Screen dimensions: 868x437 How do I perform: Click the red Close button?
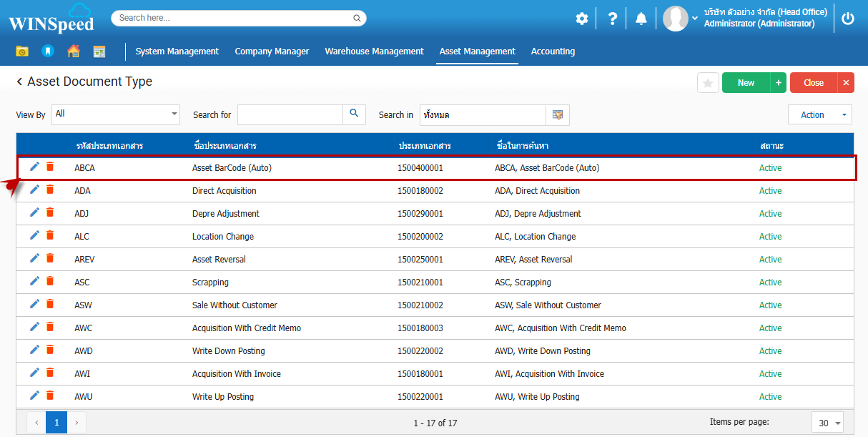(813, 83)
